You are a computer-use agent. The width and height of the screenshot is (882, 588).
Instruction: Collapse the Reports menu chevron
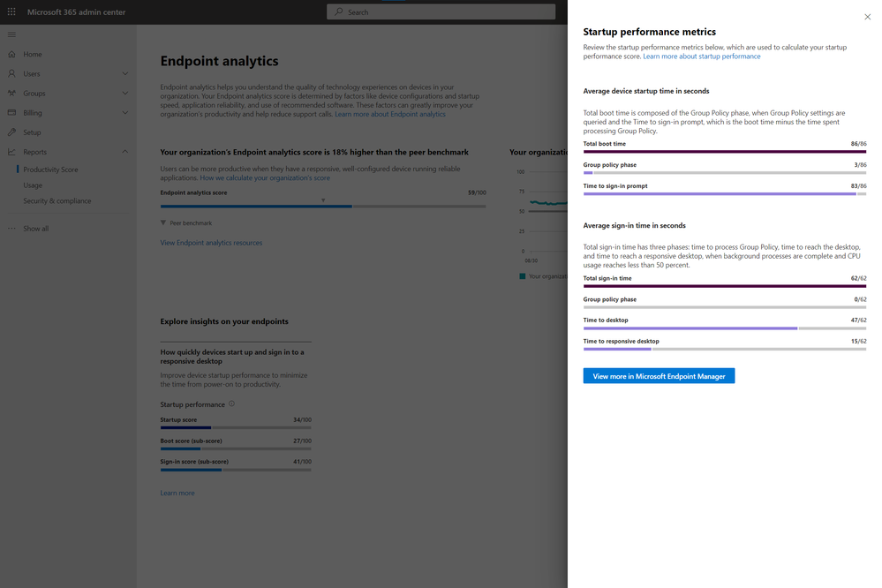pos(124,152)
